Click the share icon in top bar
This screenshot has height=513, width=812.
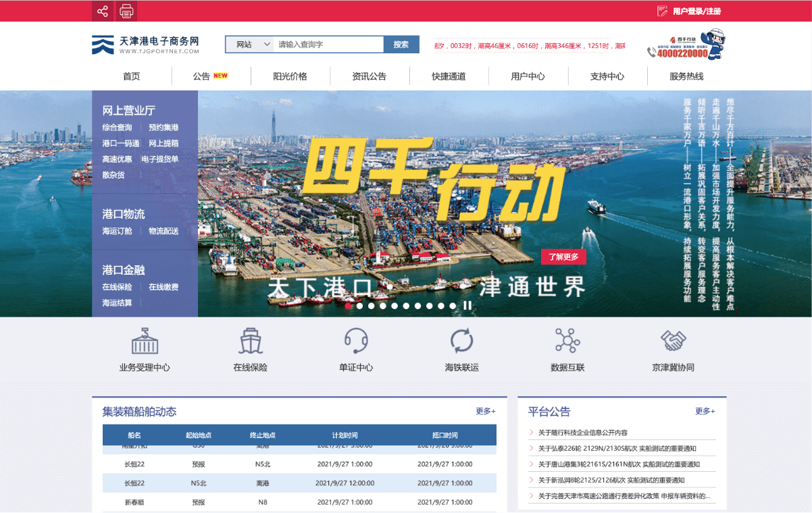tap(103, 11)
